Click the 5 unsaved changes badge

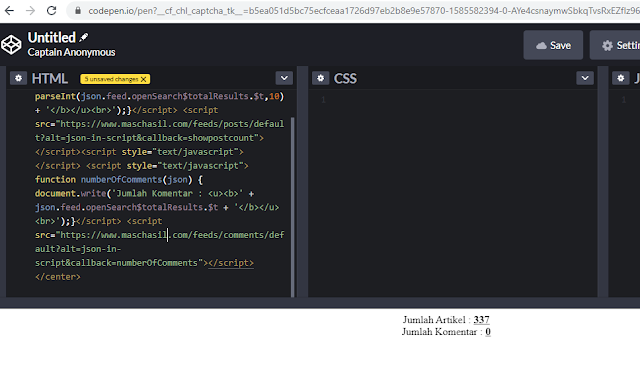(x=115, y=79)
